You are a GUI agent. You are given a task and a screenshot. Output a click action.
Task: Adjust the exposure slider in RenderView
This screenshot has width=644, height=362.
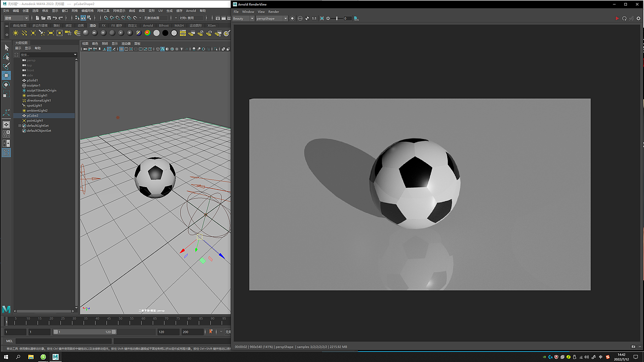coord(338,19)
